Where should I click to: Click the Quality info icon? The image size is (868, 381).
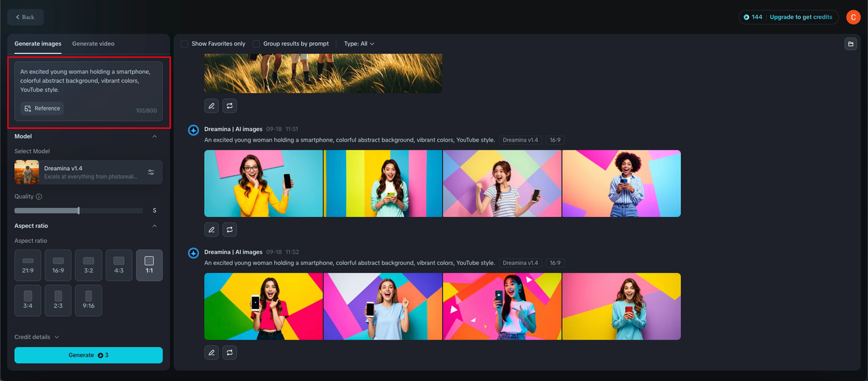point(39,197)
